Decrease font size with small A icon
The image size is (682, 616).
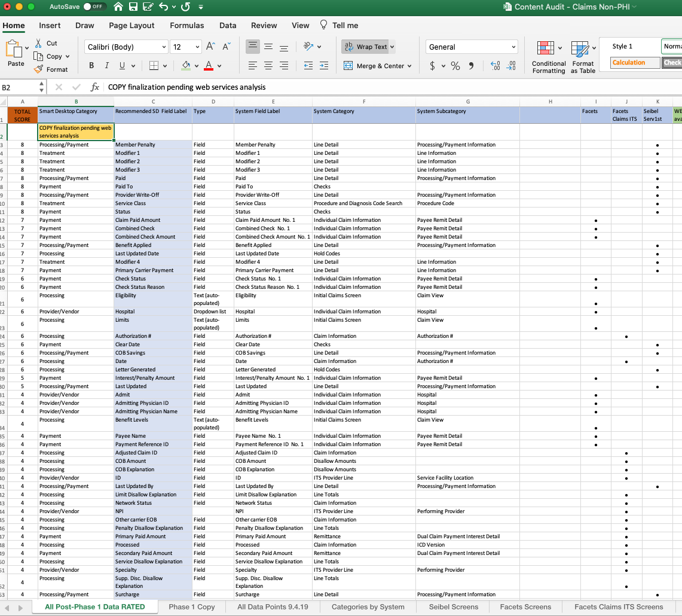227,46
